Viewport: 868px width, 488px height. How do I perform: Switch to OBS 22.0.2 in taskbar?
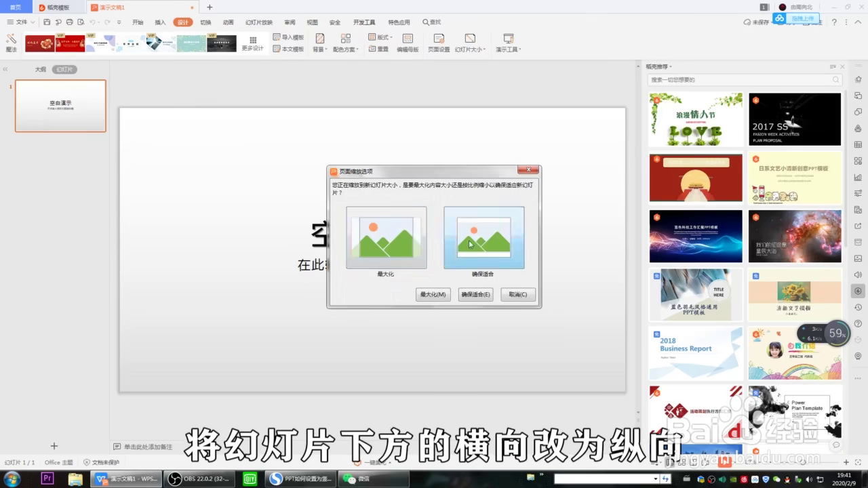pyautogui.click(x=199, y=479)
